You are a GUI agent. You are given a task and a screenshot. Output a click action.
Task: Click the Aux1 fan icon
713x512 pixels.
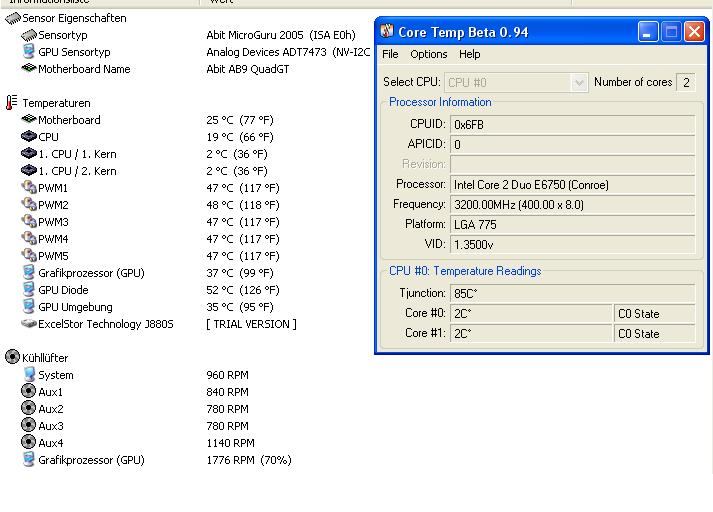pos(28,391)
